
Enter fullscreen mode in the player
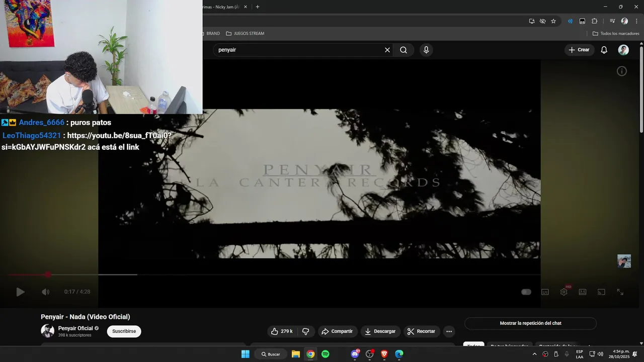pyautogui.click(x=620, y=292)
